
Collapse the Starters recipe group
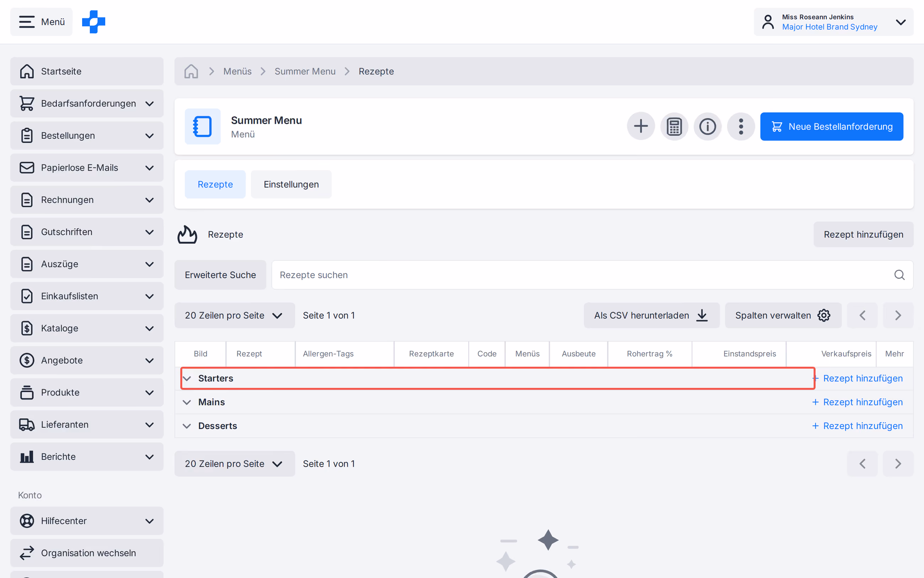click(x=187, y=378)
